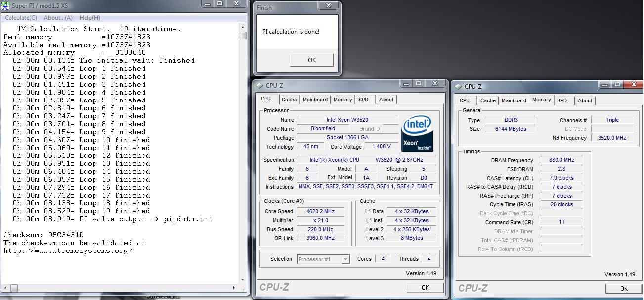644x300 pixels.
Task: Click the Socket 1366 LGA package field
Action: [x=347, y=138]
